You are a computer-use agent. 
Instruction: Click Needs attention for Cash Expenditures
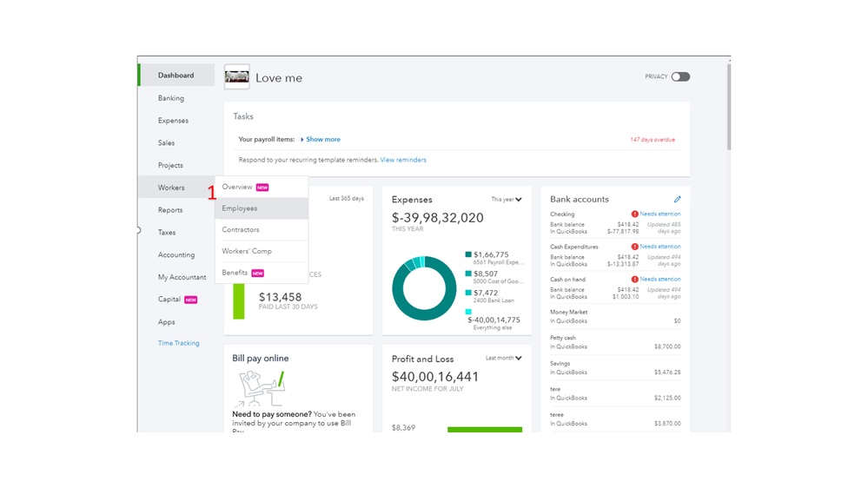click(x=659, y=247)
